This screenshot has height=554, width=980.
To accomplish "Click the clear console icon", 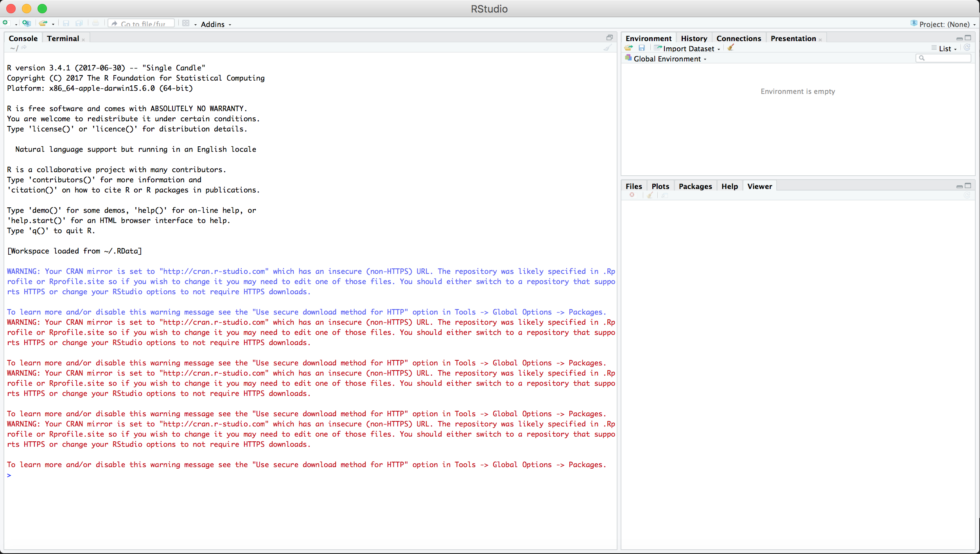I will click(608, 47).
